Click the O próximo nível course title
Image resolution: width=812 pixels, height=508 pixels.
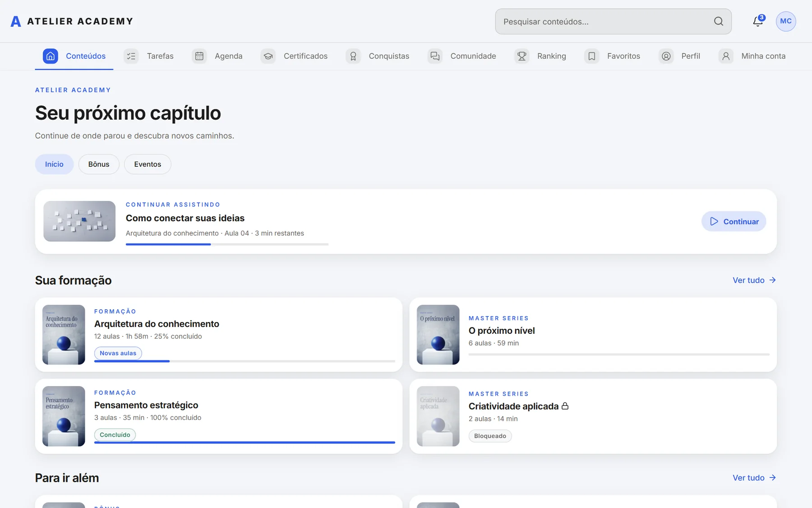(x=502, y=331)
